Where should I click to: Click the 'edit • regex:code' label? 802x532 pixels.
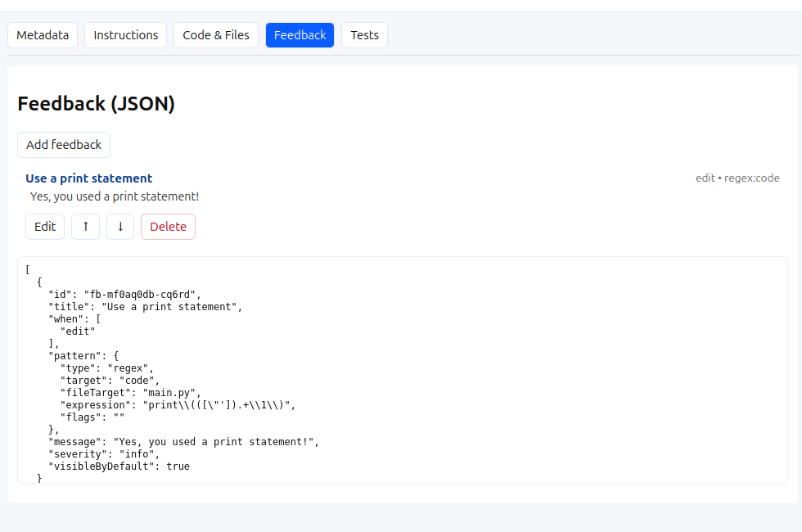[737, 178]
